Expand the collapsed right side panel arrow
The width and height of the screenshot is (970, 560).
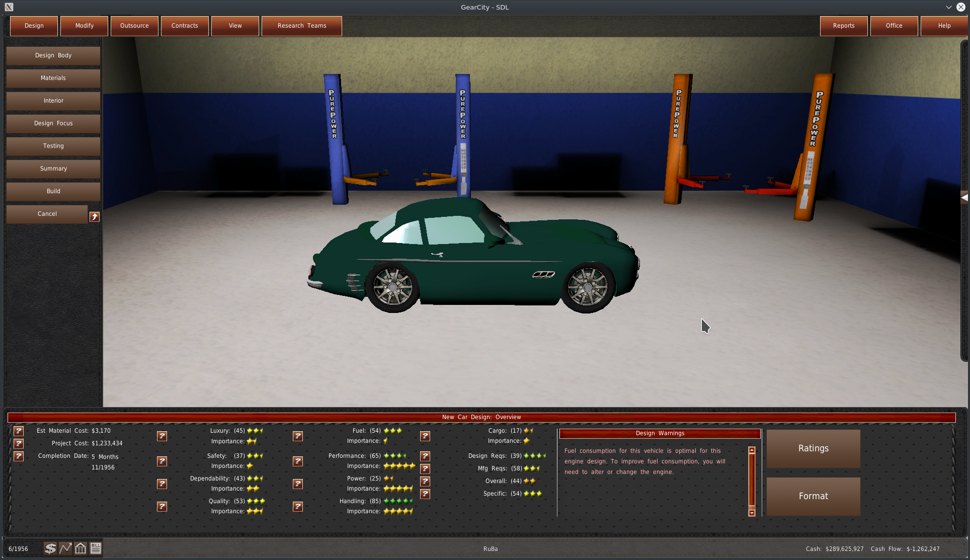tap(964, 198)
